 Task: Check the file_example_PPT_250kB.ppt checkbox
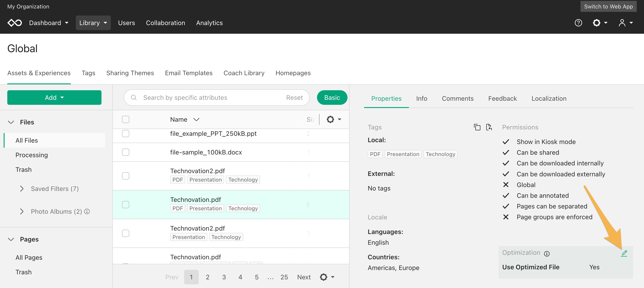tap(125, 134)
